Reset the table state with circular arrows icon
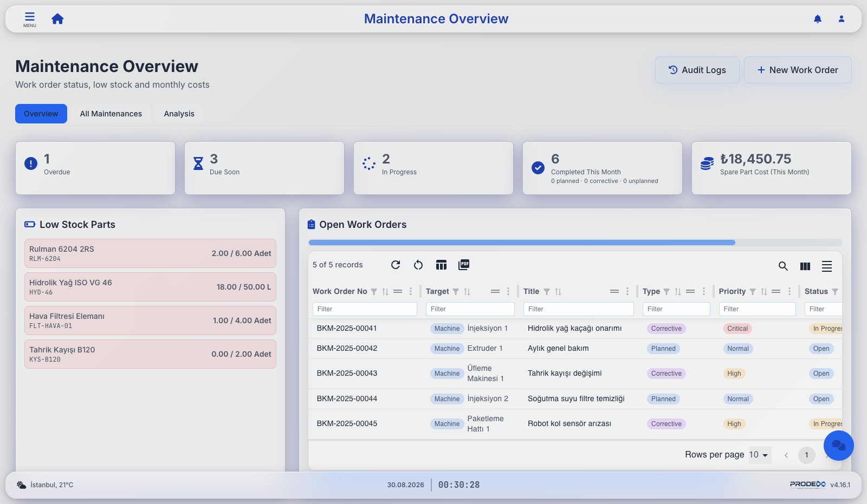The width and height of the screenshot is (867, 504). coord(418,265)
